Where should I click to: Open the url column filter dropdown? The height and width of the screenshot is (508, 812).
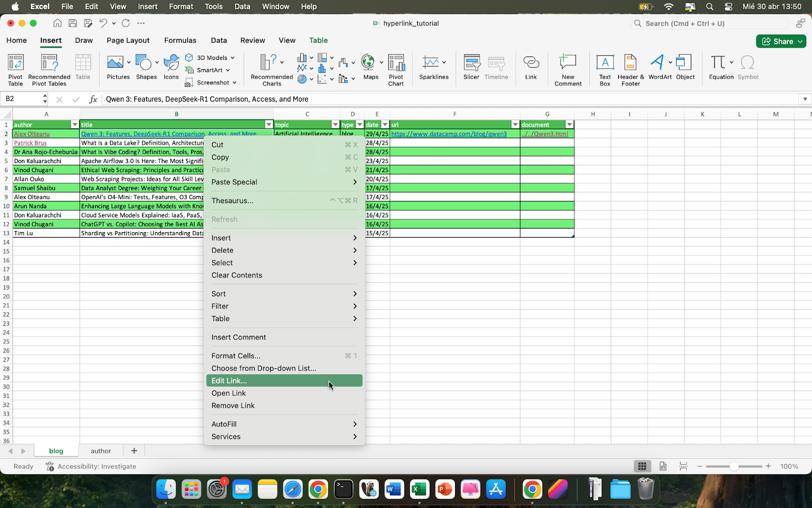click(x=515, y=124)
